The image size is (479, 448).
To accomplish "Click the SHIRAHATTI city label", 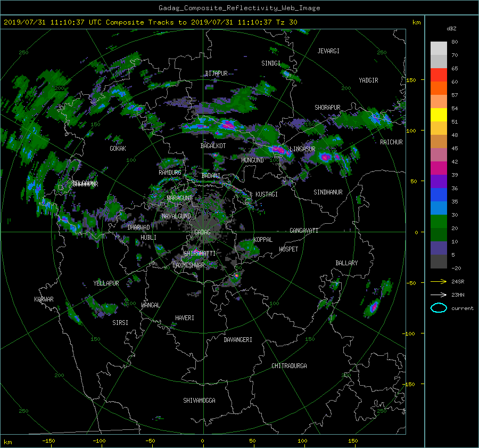I will pyautogui.click(x=200, y=254).
